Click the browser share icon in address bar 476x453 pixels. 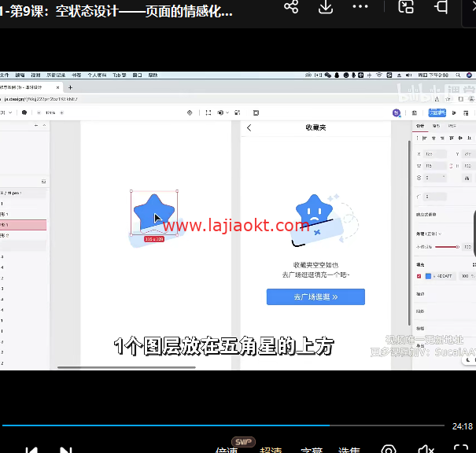click(437, 99)
